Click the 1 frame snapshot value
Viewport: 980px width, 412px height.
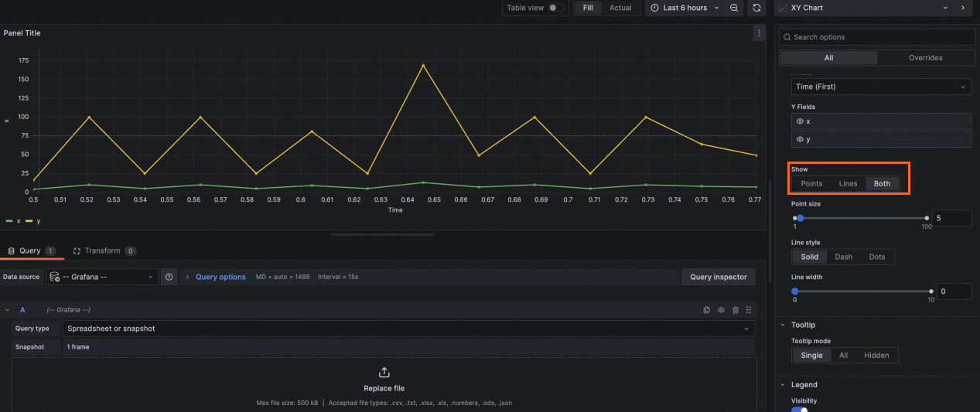click(78, 347)
